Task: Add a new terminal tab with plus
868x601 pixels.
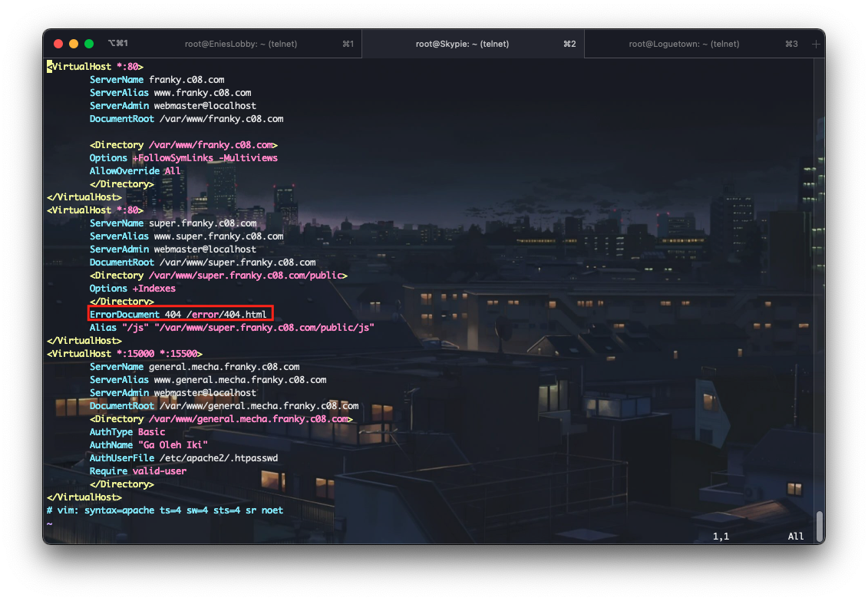Action: click(x=815, y=44)
